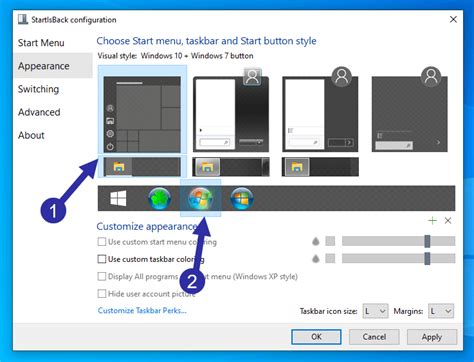The image size is (474, 362).
Task: Add a custom start button with plus icon
Action: 432,221
